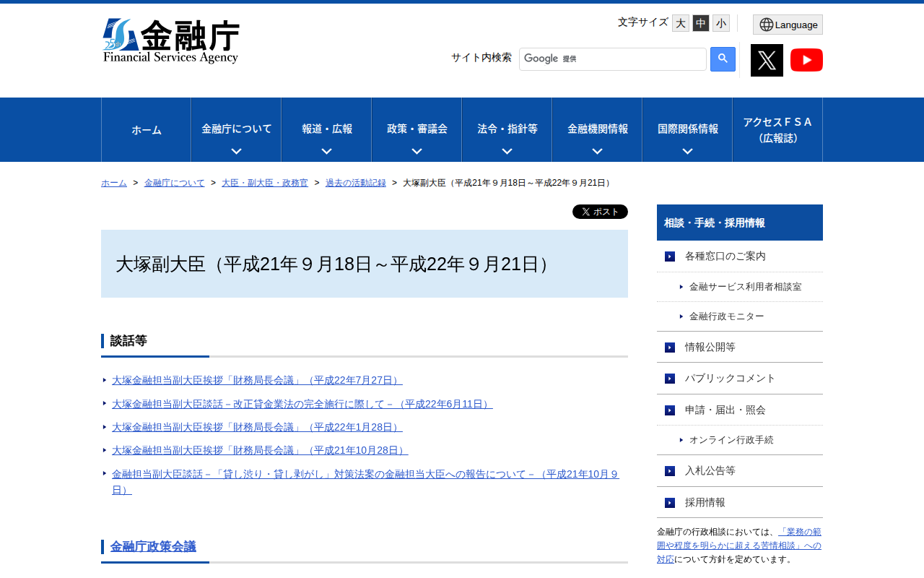
Task: Open the YouTube channel icon
Action: click(806, 60)
